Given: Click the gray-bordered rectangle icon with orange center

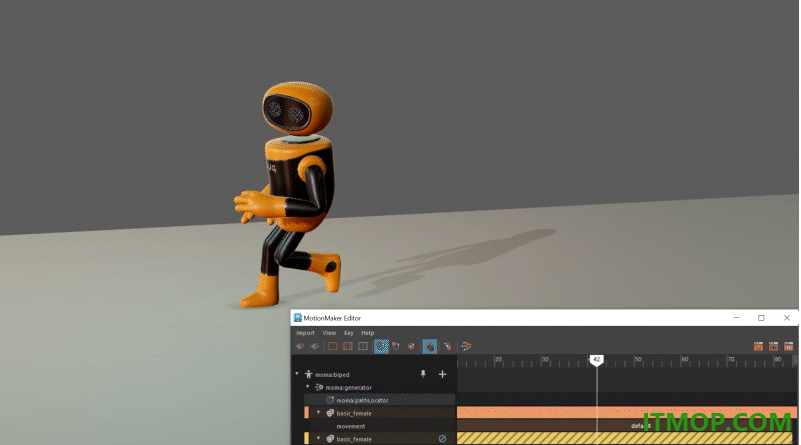Looking at the screenshot, I should 348,346.
